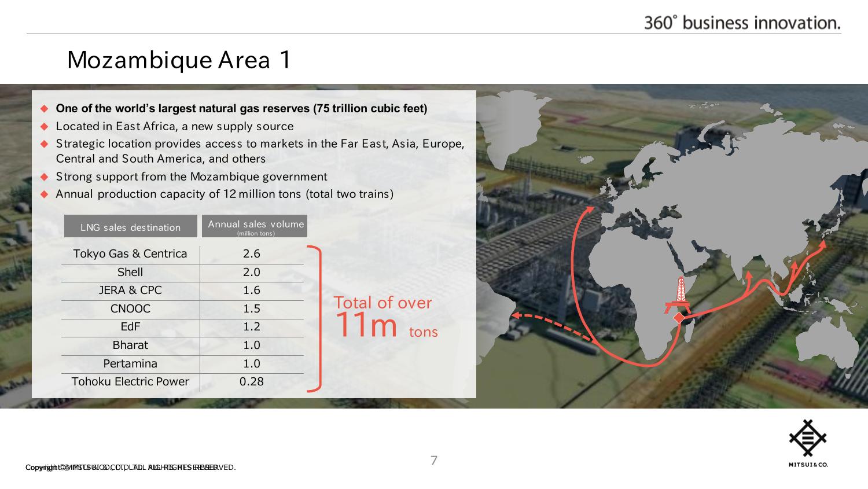Click the 'EdF' cell
868x489 pixels.
pos(130,326)
